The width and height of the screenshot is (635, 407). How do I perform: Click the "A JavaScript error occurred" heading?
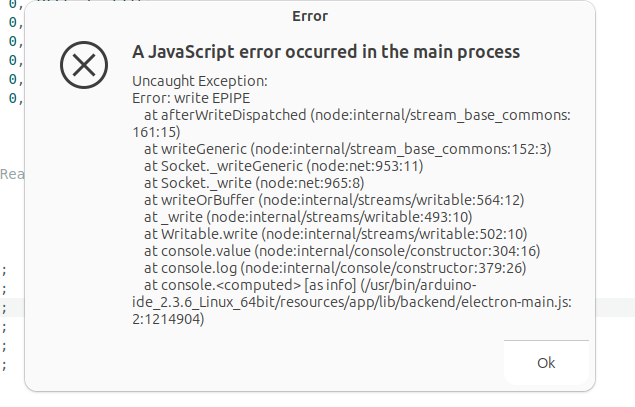[326, 52]
